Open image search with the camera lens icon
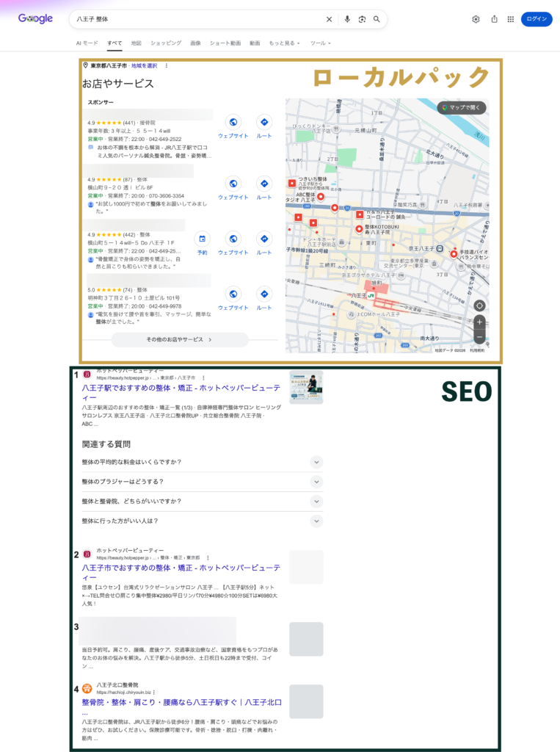The height and width of the screenshot is (752, 560). 362,19
